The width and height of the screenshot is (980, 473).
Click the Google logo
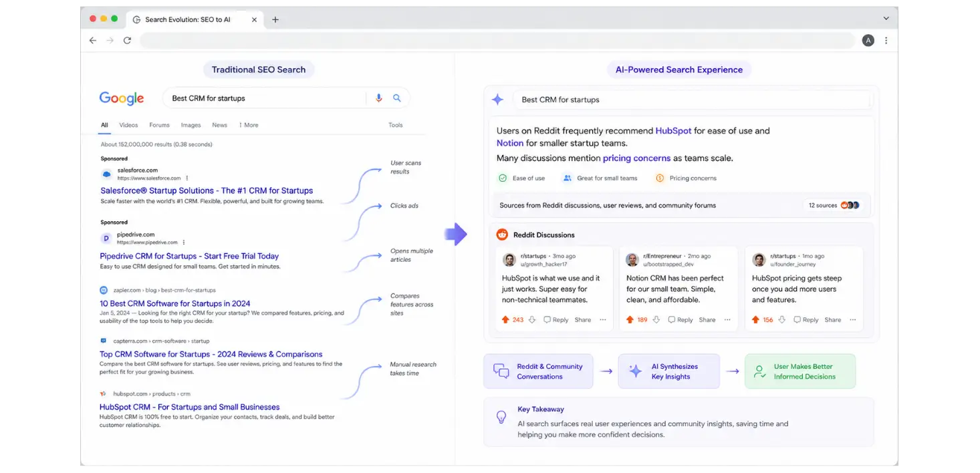pos(122,98)
